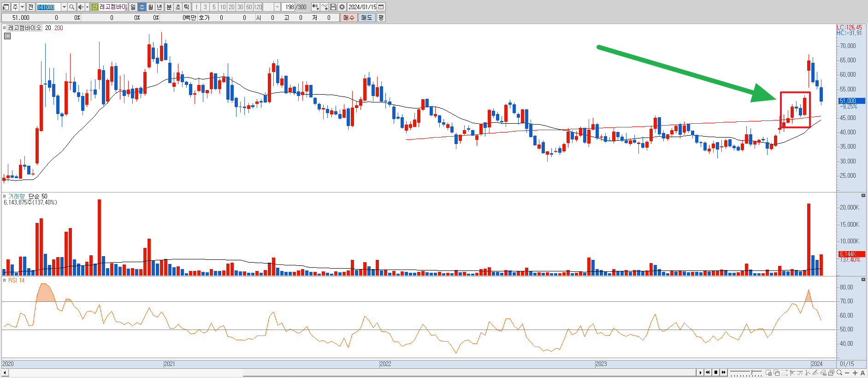Image resolution: width=868 pixels, height=378 pixels.
Task: Click the 198 candle count field
Action: click(289, 7)
